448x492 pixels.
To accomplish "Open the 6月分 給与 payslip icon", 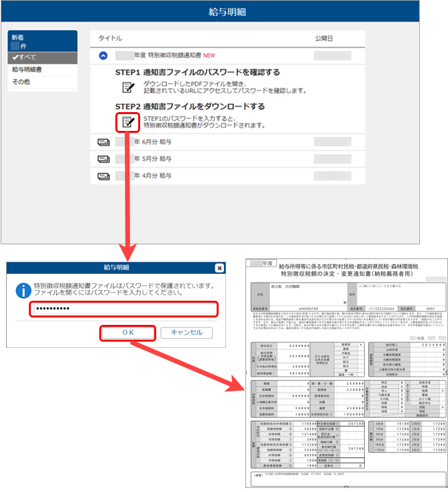I will [103, 142].
